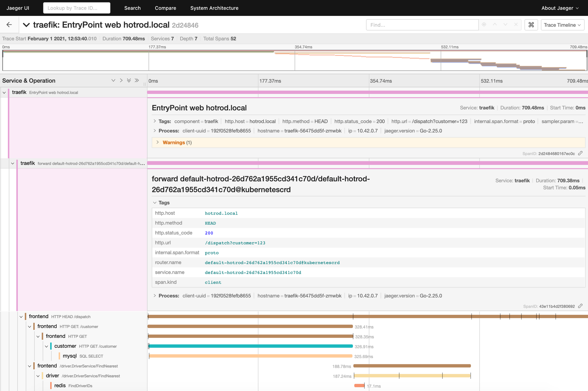Click internal.span.format value proto
Screen dimensions: 588x391
(x=212, y=253)
